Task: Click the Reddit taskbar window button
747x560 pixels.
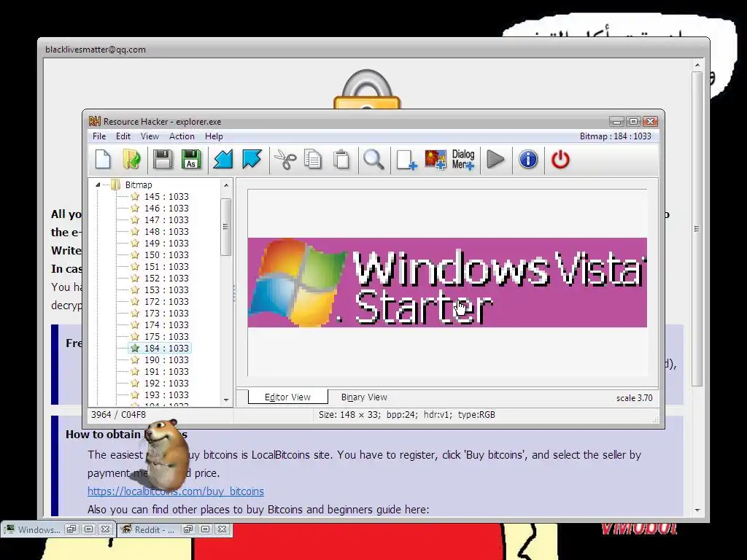Action: pyautogui.click(x=174, y=529)
